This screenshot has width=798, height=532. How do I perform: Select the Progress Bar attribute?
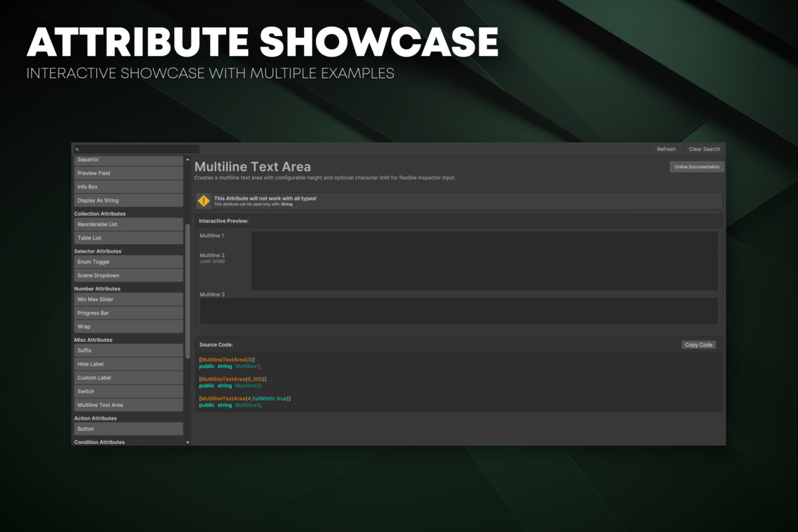pyautogui.click(x=128, y=313)
